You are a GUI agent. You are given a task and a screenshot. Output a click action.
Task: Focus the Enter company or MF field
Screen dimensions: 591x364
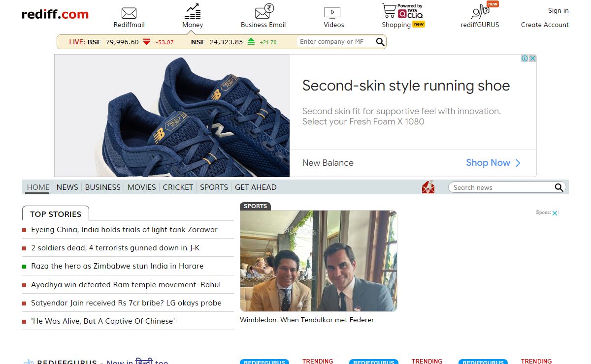click(x=336, y=42)
